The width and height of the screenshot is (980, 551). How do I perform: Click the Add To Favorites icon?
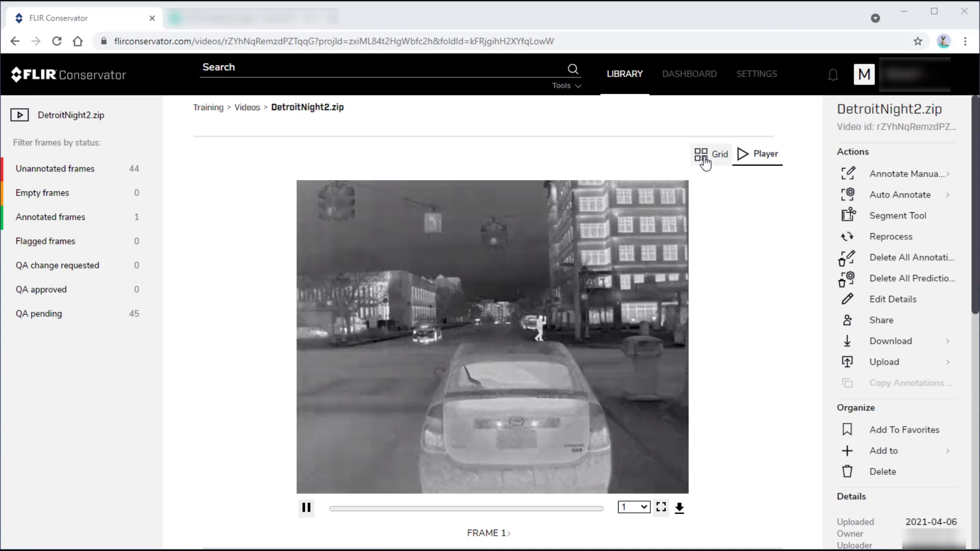(x=847, y=429)
